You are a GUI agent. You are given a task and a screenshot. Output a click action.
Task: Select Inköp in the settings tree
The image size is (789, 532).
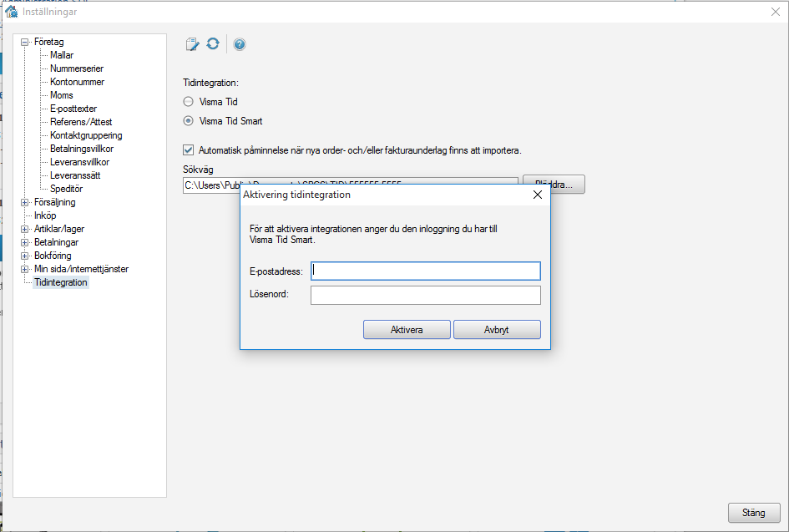45,215
